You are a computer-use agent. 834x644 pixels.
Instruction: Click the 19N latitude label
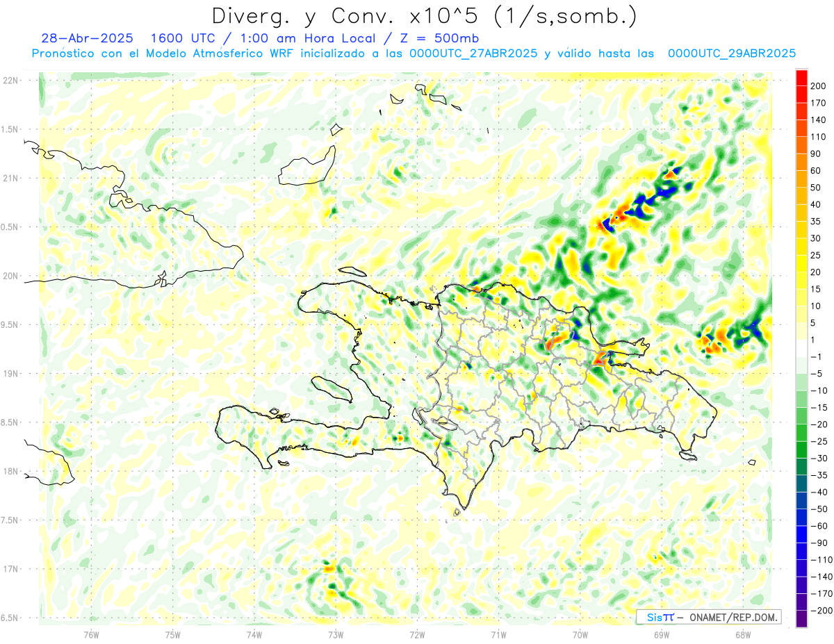coord(10,374)
